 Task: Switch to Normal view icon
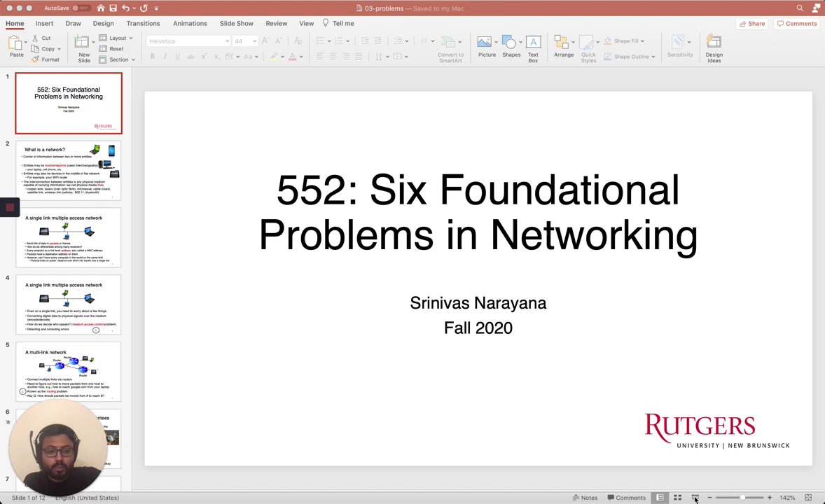[x=660, y=498]
